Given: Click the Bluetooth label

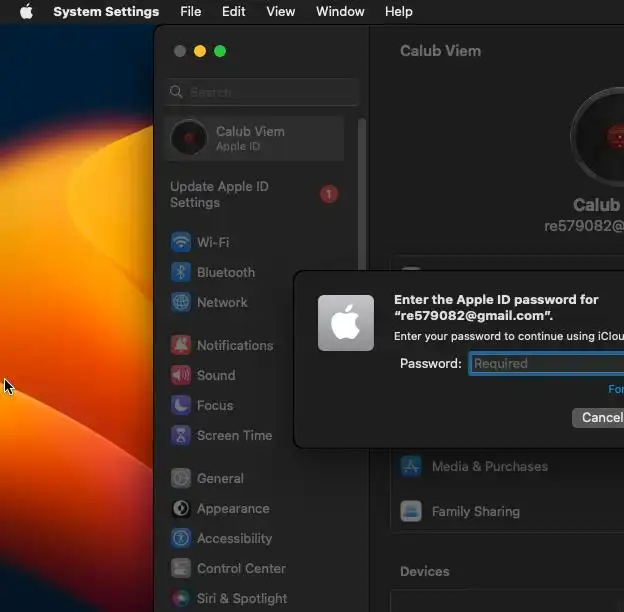Looking at the screenshot, I should 226,273.
